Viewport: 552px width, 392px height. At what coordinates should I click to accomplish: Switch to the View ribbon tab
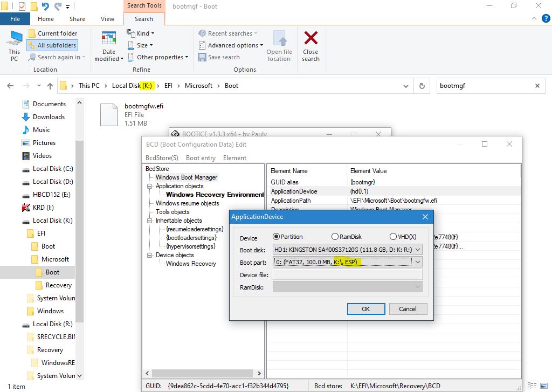point(107,19)
